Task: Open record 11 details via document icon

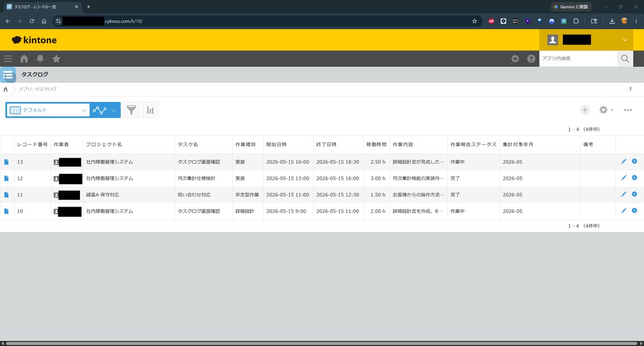Action: 6,195
